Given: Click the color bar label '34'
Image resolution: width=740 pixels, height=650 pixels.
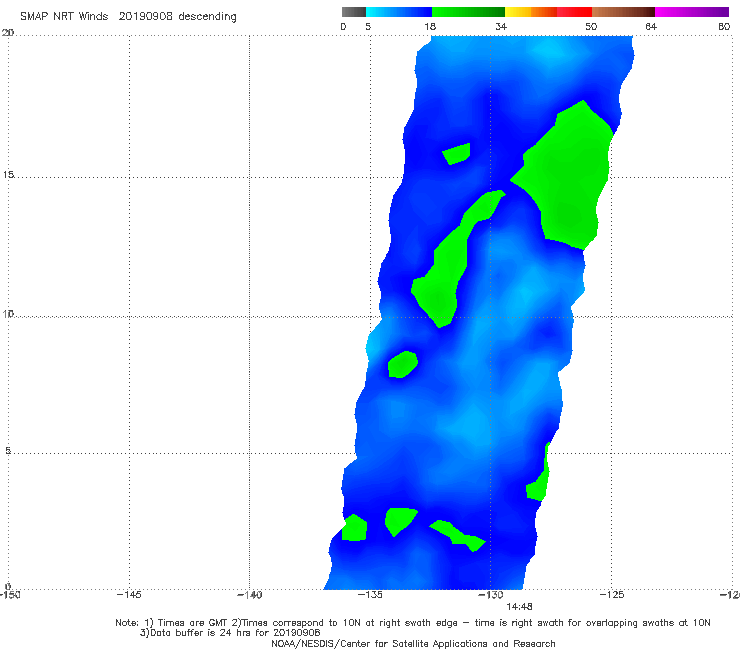Looking at the screenshot, I should [501, 27].
